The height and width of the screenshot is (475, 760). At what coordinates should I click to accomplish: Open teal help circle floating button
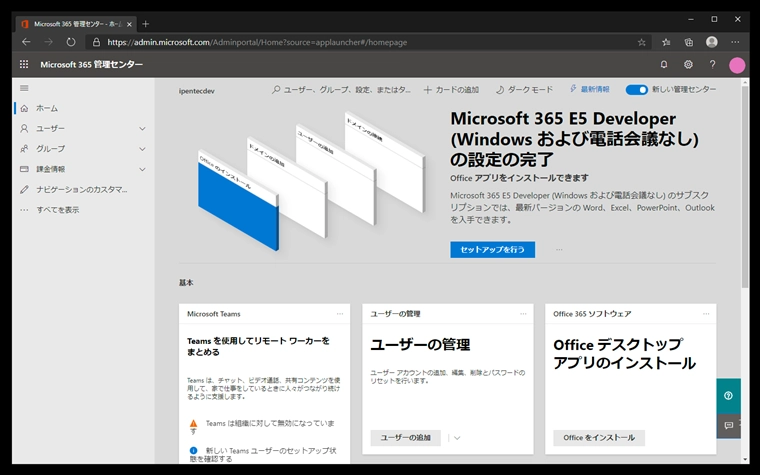728,396
